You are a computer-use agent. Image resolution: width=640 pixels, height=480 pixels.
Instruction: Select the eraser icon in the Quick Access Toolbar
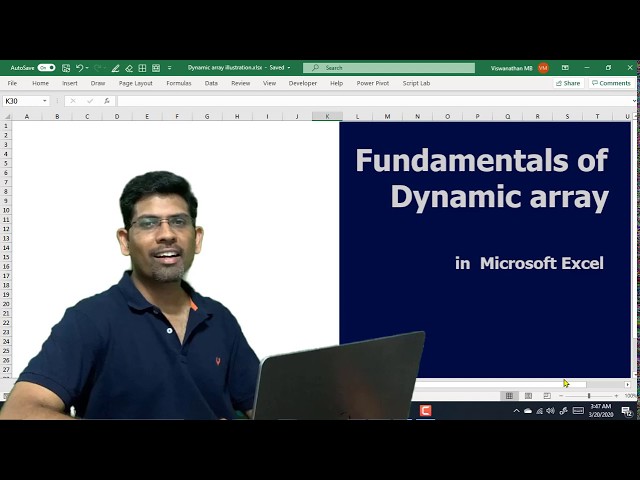pyautogui.click(x=129, y=68)
